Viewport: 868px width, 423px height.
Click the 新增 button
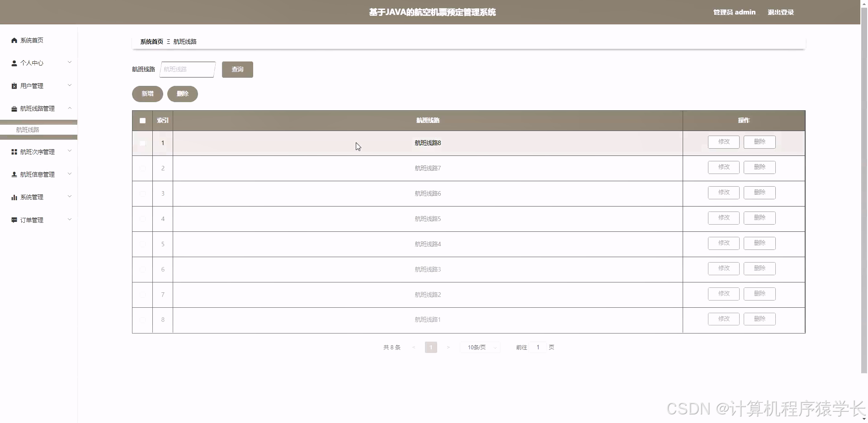pos(147,94)
